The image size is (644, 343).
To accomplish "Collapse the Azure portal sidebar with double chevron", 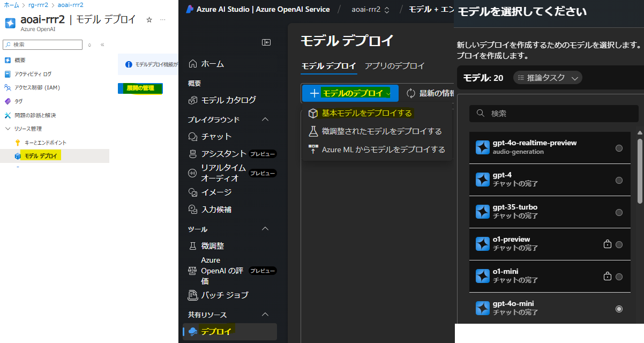I will pos(102,45).
